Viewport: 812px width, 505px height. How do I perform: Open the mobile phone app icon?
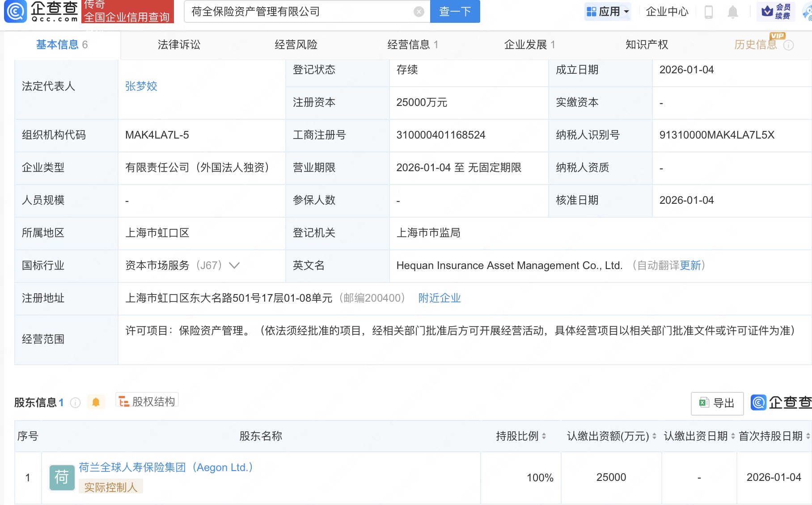pyautogui.click(x=708, y=12)
